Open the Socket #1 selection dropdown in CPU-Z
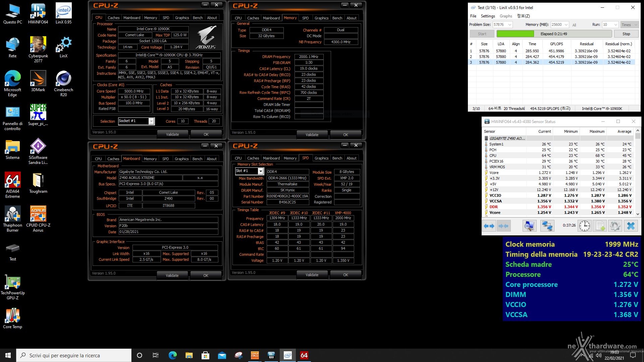The height and width of the screenshot is (362, 644). point(151,121)
